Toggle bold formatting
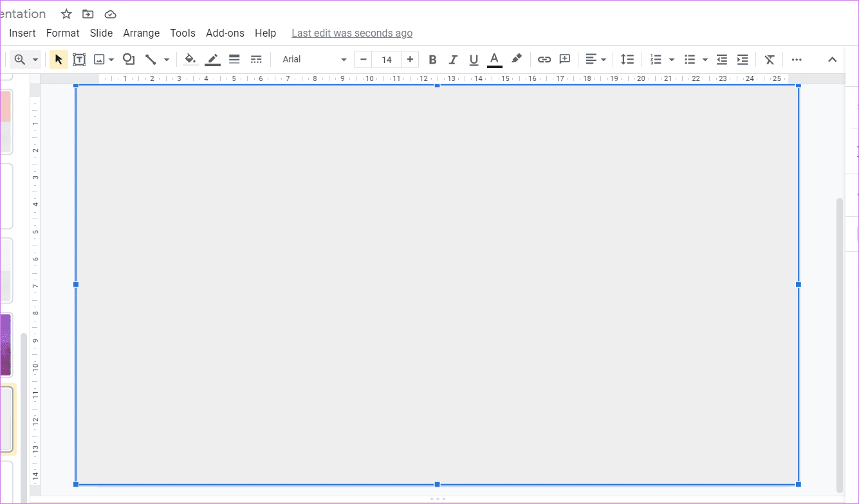The image size is (859, 504). [432, 60]
